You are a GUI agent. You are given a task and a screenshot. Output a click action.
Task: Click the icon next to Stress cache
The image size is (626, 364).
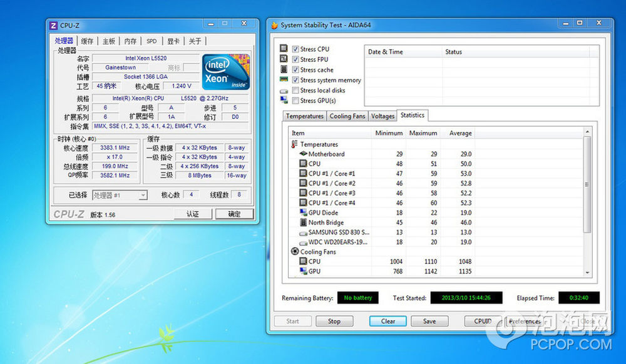click(x=284, y=69)
